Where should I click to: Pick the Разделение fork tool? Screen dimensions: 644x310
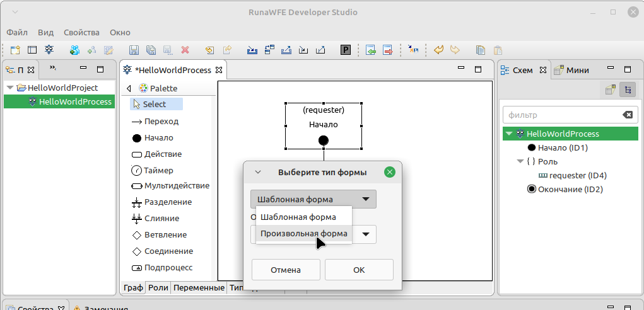pyautogui.click(x=161, y=202)
